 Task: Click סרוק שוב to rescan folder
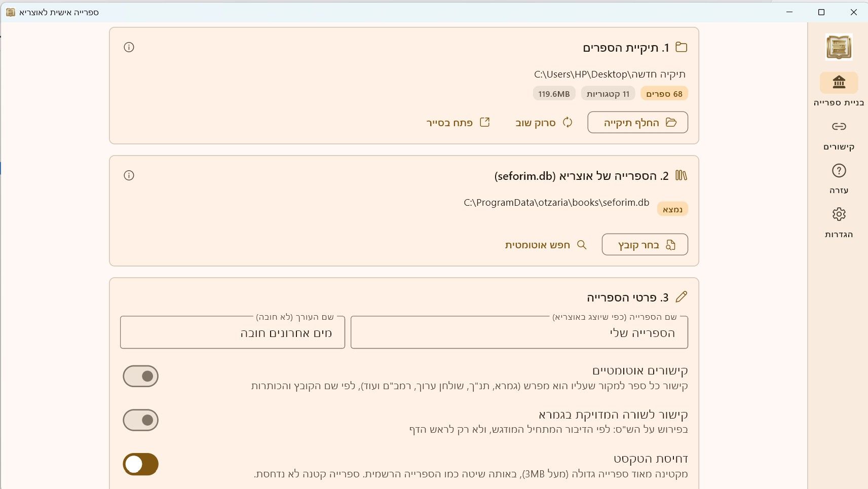coord(544,122)
